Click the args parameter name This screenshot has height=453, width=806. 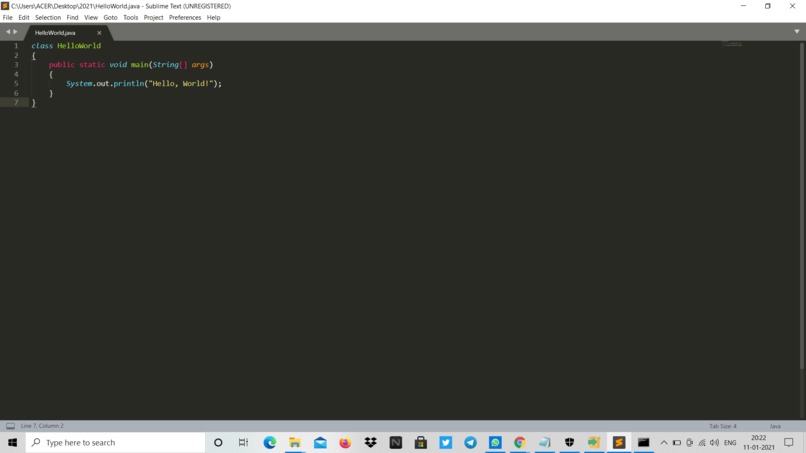(x=200, y=65)
